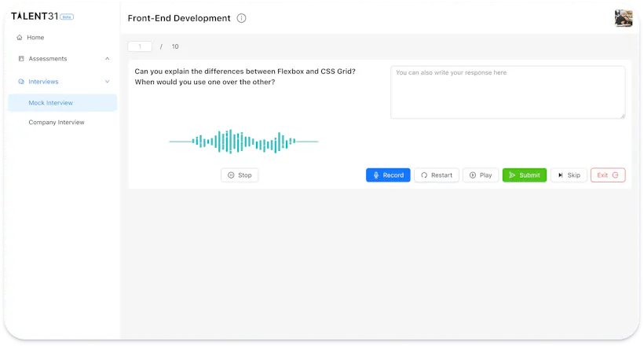Click the Home house icon
Screen dimensions: 644x346
(x=20, y=38)
